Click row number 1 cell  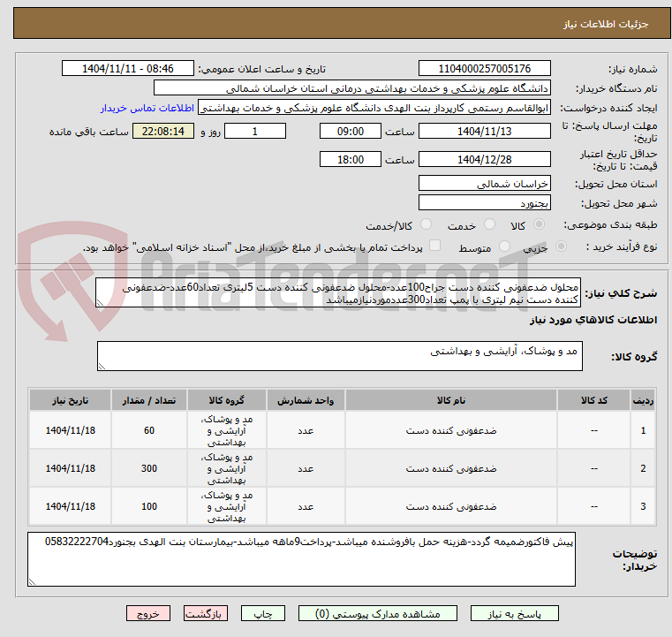[x=643, y=430]
